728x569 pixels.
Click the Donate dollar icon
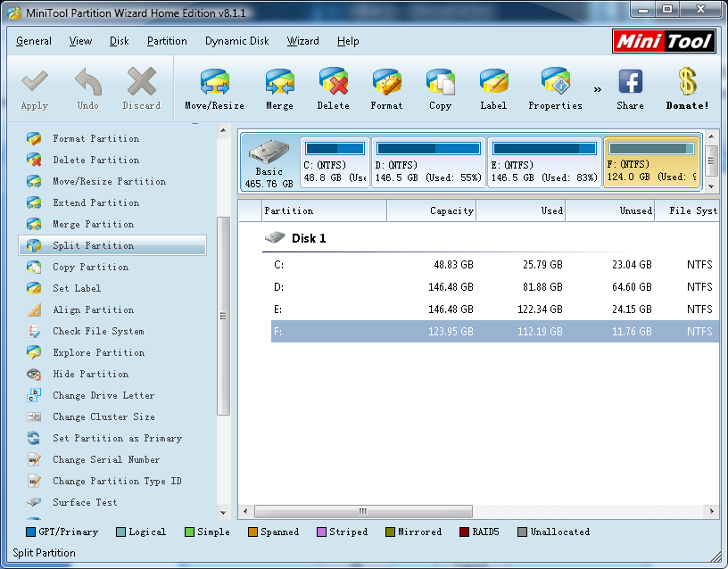688,81
